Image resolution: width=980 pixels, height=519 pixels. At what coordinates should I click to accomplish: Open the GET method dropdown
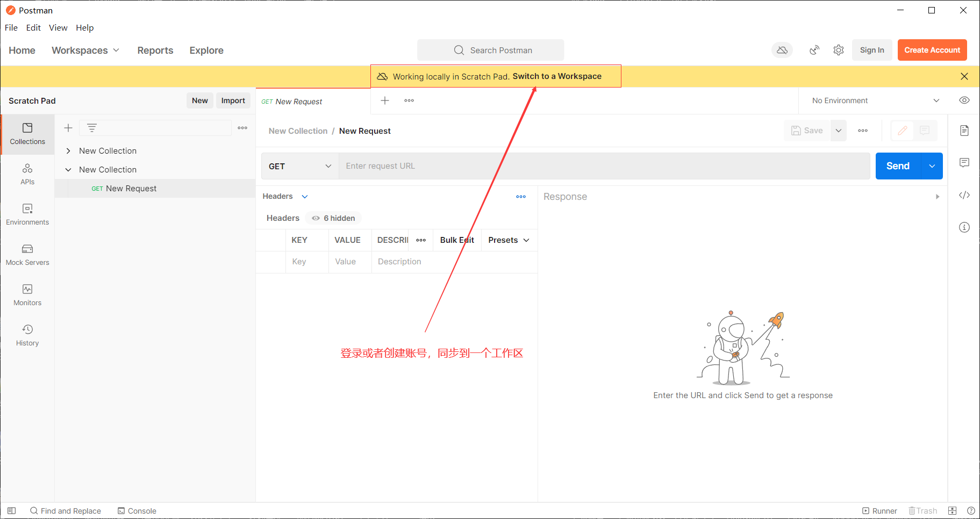(x=300, y=166)
